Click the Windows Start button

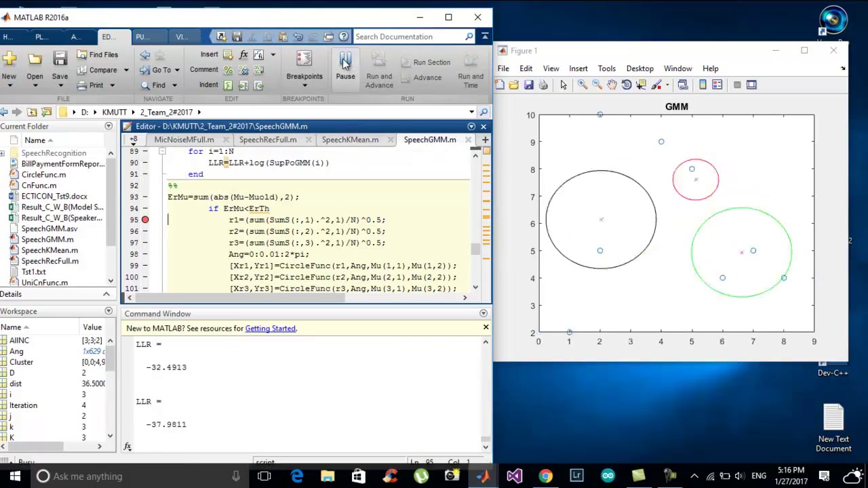[x=15, y=476]
